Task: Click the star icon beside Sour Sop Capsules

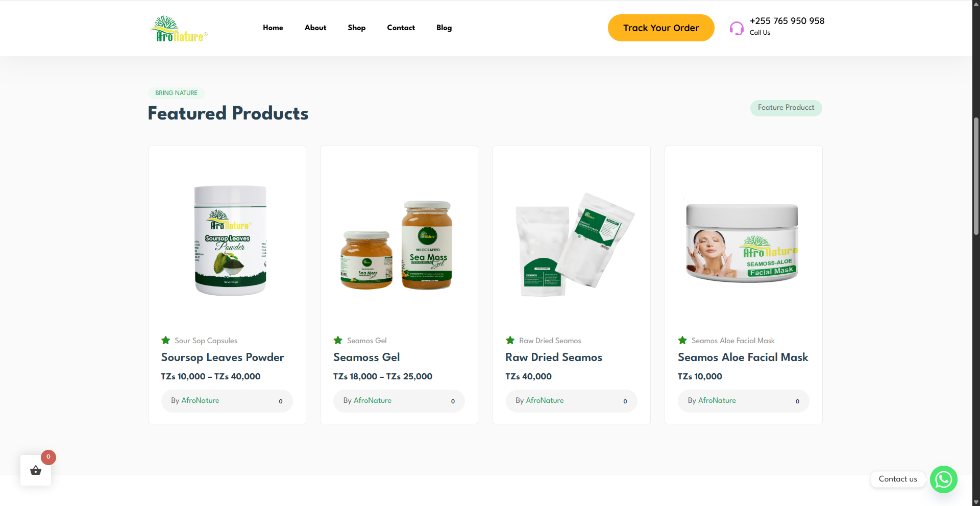Action: [x=165, y=340]
